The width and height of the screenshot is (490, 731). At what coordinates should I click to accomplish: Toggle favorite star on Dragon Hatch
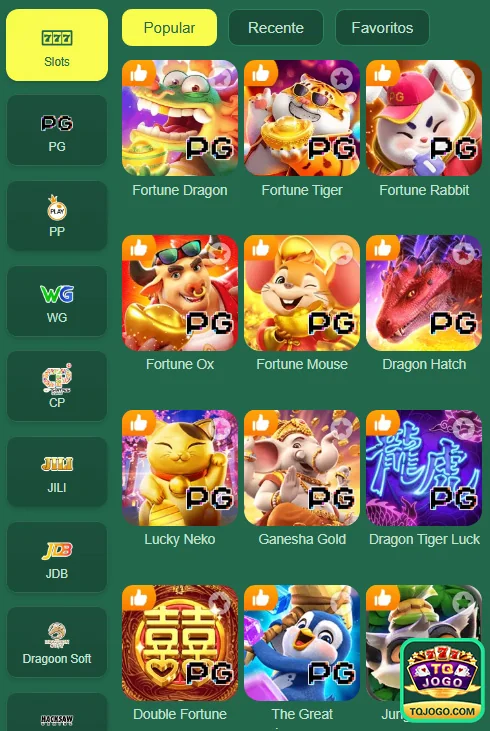click(x=465, y=253)
